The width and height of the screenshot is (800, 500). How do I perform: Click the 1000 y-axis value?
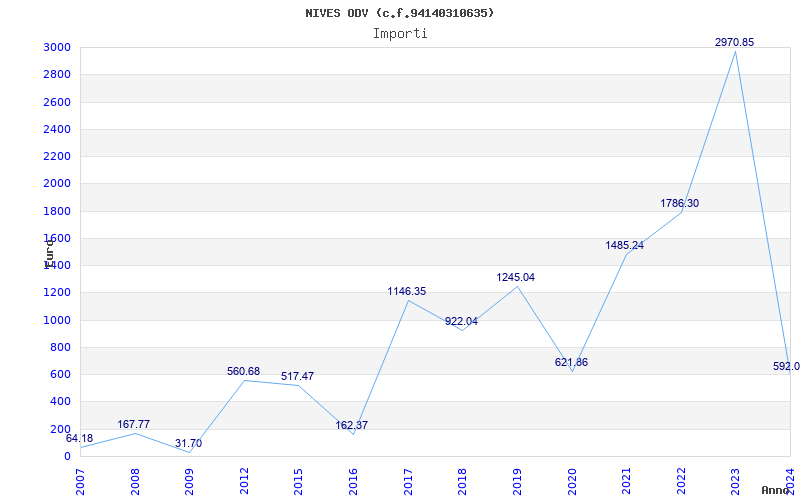pos(57,320)
